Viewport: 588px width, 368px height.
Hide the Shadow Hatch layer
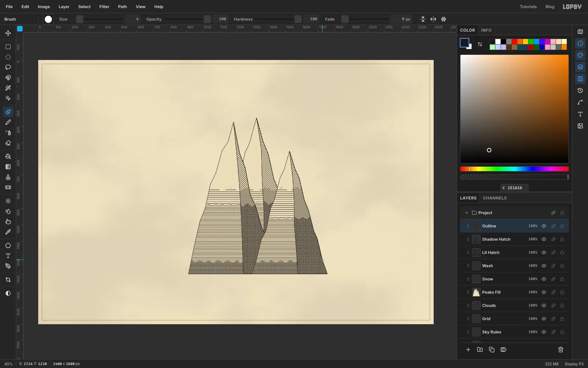pyautogui.click(x=544, y=239)
